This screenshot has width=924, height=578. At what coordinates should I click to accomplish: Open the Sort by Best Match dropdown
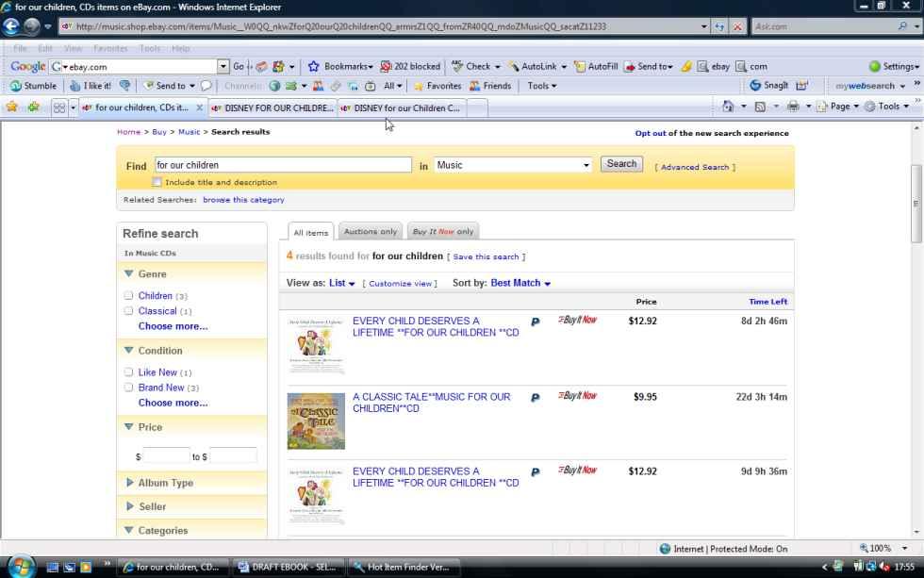coord(520,283)
